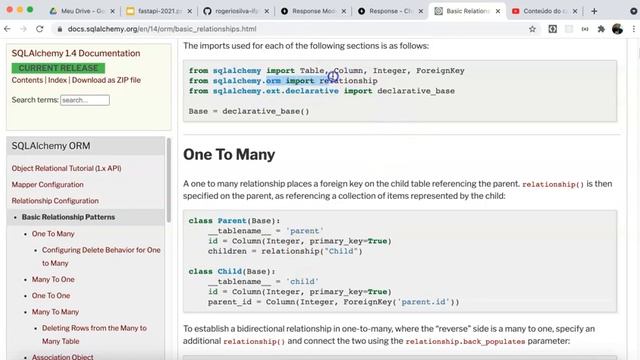Click the CURRENT RELEASE badge
This screenshot has width=640, height=360.
[58, 68]
